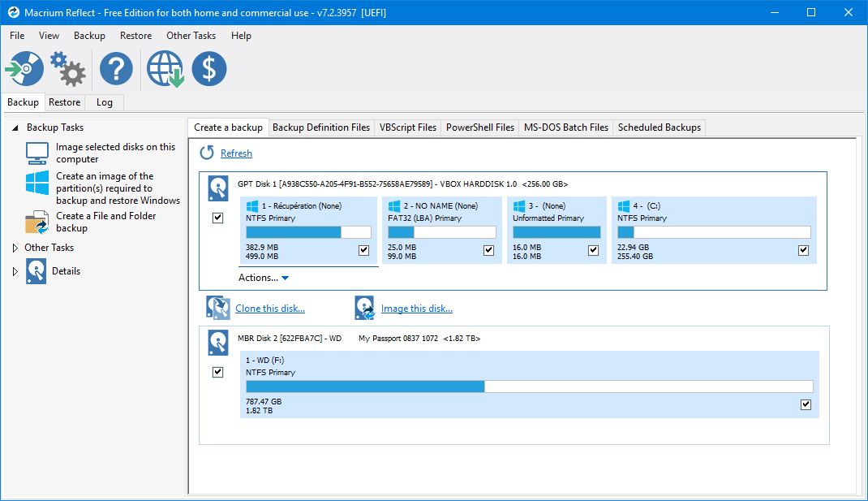The height and width of the screenshot is (501, 868).
Task: Open the File menu
Action: click(x=17, y=36)
